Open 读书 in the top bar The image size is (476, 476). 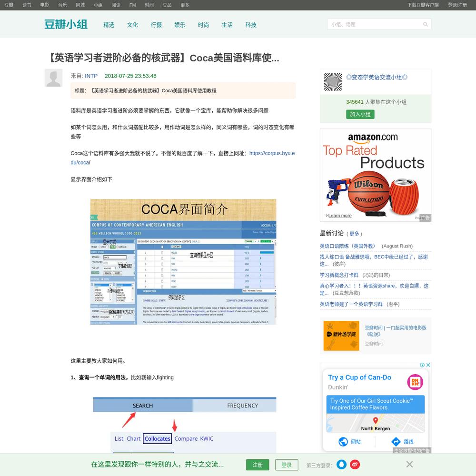(x=27, y=5)
